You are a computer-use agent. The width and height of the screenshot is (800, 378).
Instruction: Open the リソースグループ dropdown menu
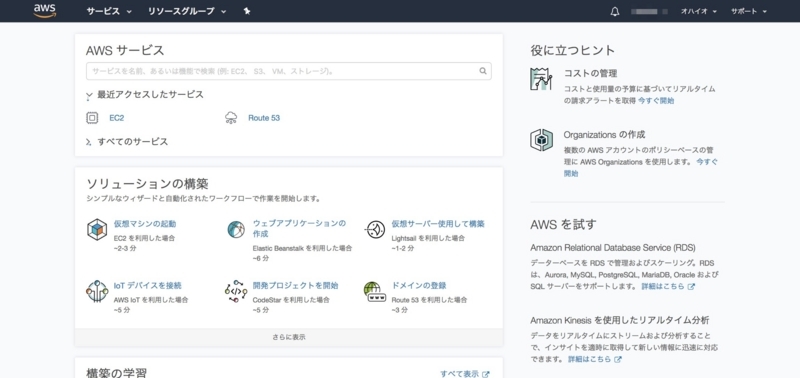pyautogui.click(x=187, y=11)
